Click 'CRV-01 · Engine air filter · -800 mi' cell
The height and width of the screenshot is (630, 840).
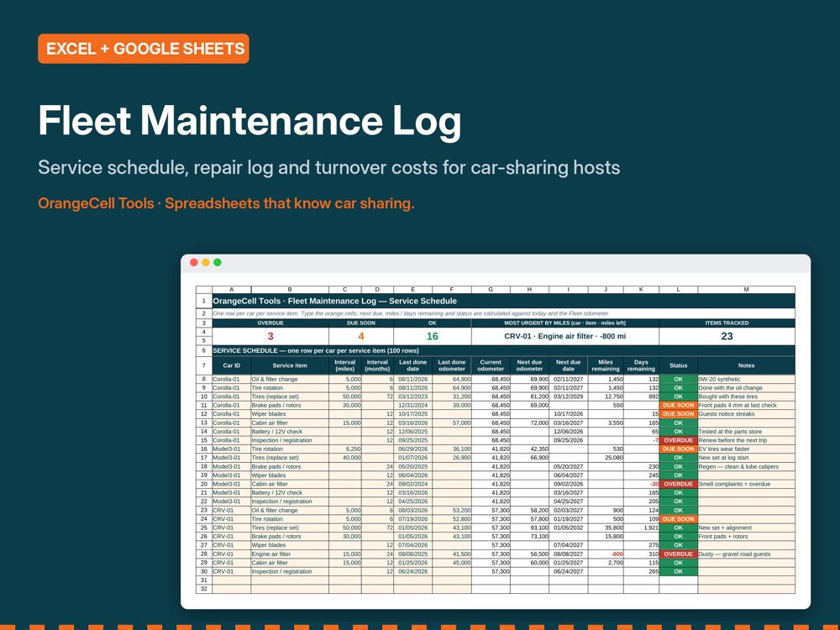pyautogui.click(x=565, y=337)
